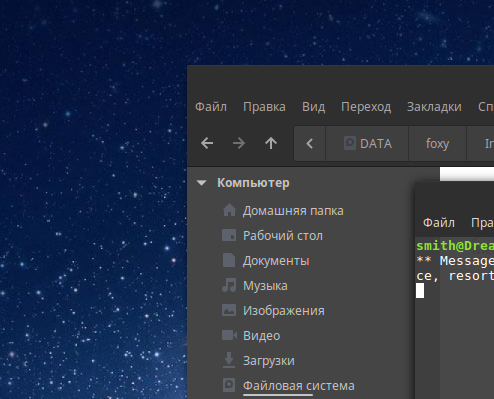The height and width of the screenshot is (399, 494).
Task: Click the home icon next to Домашняя папка
Action: tap(229, 210)
